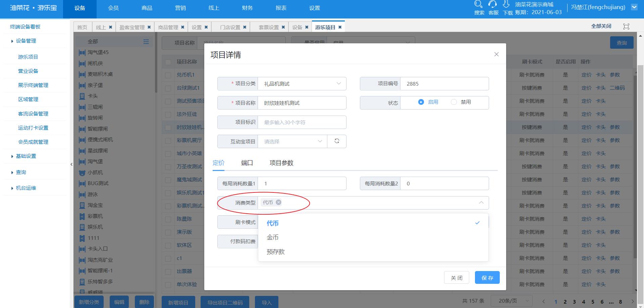
Task: Close the 套票设置 tab
Action: click(283, 27)
